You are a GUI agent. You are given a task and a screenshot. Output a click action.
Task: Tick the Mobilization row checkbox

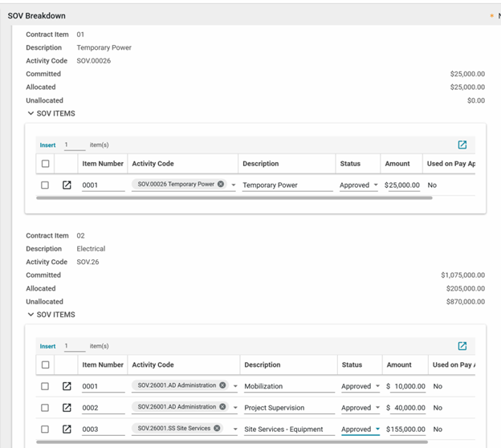coord(45,386)
